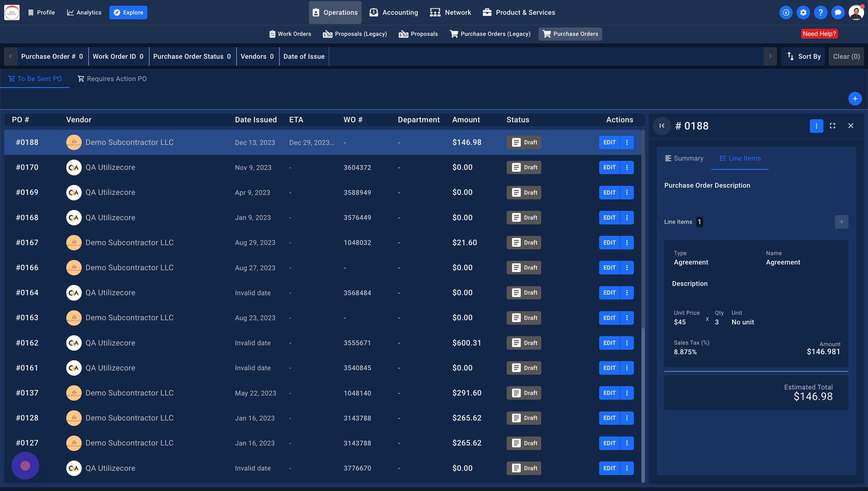The width and height of the screenshot is (868, 491).
Task: Open the Accounting menu
Action: tap(394, 12)
